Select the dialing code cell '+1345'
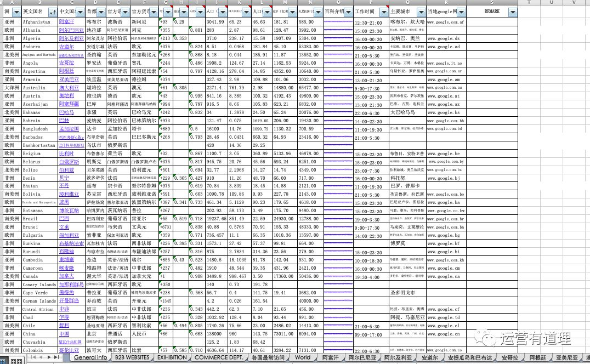Image resolution: width=590 pixels, height=364 pixels. (x=166, y=301)
